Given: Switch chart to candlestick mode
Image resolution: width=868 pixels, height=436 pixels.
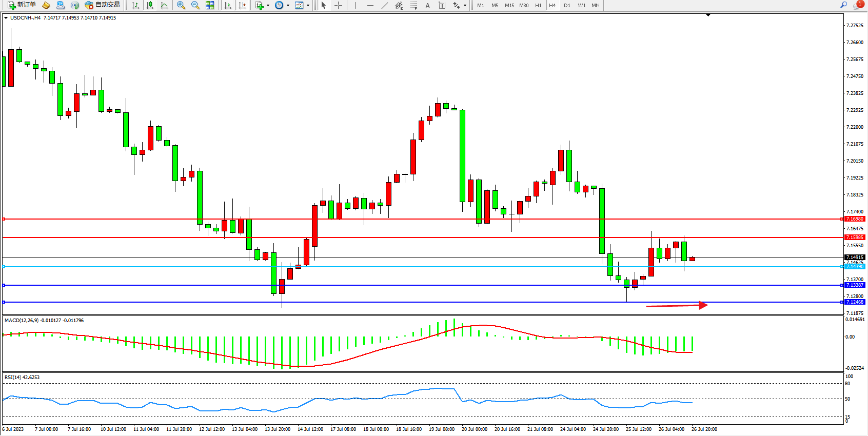Looking at the screenshot, I should click(150, 5).
